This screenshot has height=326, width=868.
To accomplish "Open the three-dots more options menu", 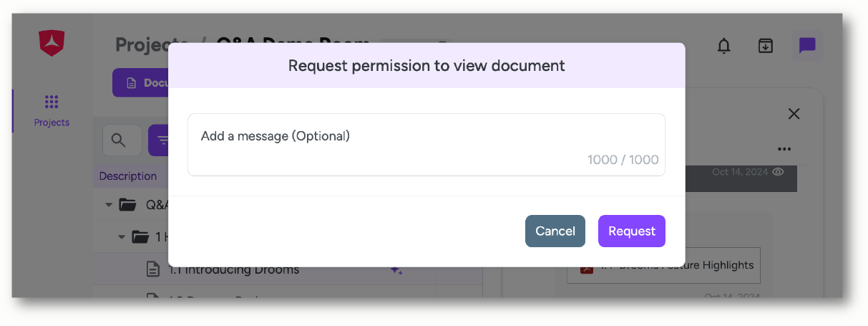I will click(x=784, y=149).
